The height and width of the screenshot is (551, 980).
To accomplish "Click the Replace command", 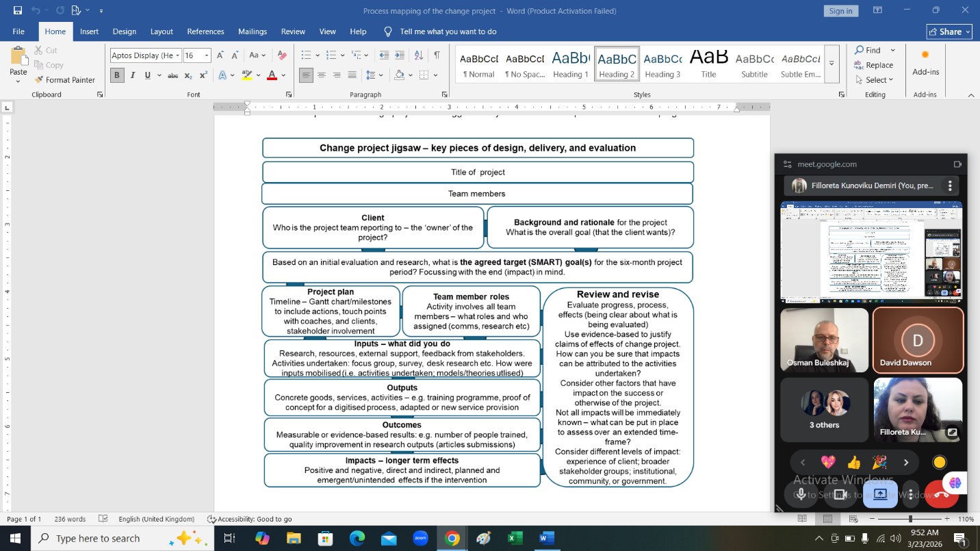I will click(x=874, y=65).
